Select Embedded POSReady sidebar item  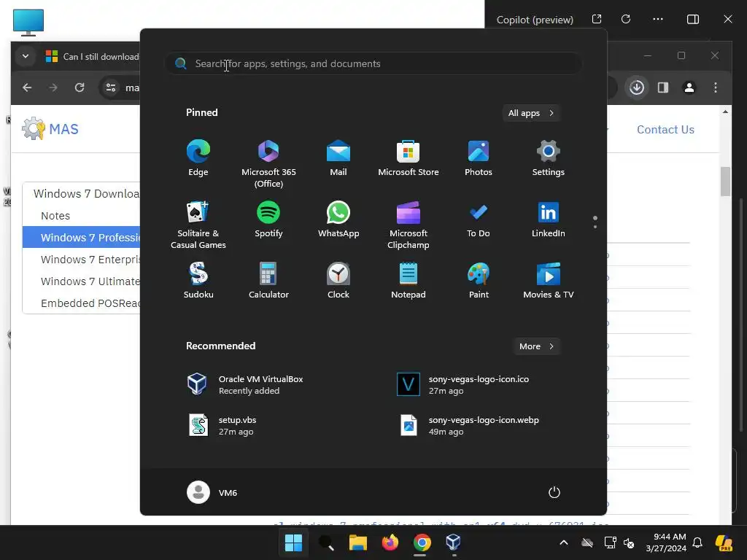82,303
